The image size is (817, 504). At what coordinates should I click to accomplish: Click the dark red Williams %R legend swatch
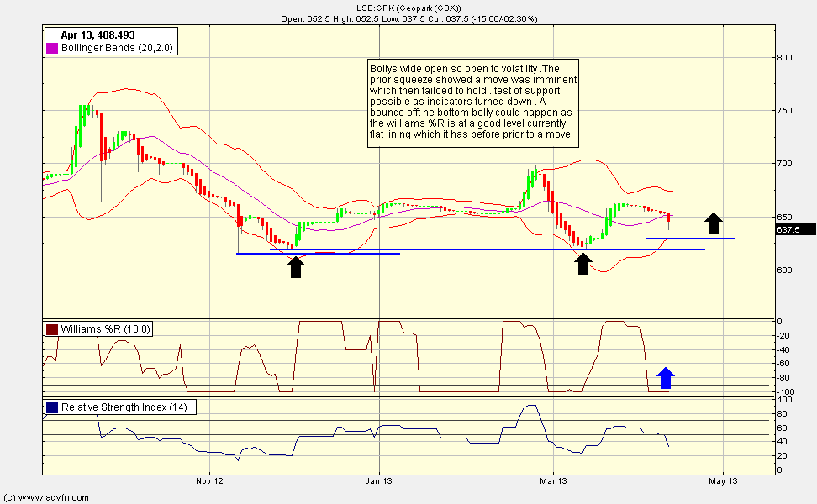point(52,329)
